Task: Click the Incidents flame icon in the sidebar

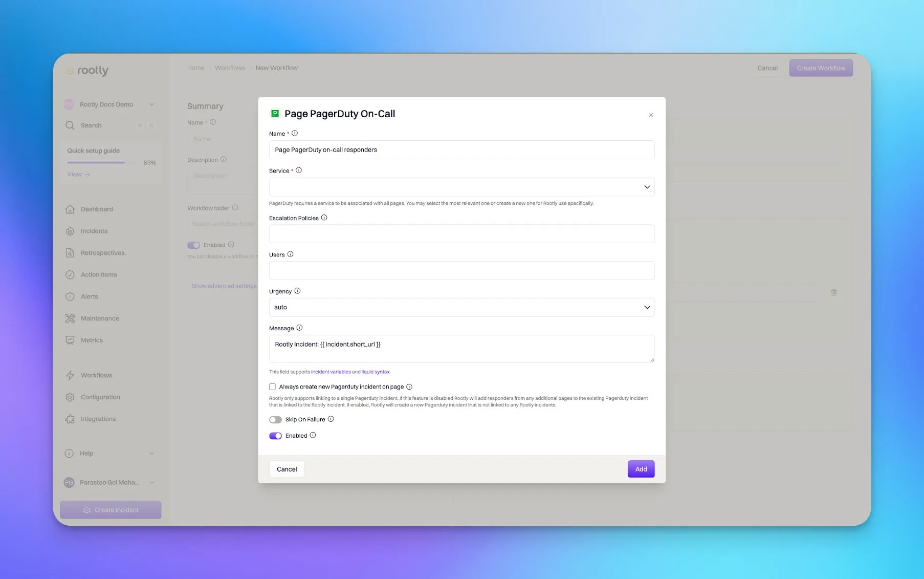Action: tap(70, 231)
